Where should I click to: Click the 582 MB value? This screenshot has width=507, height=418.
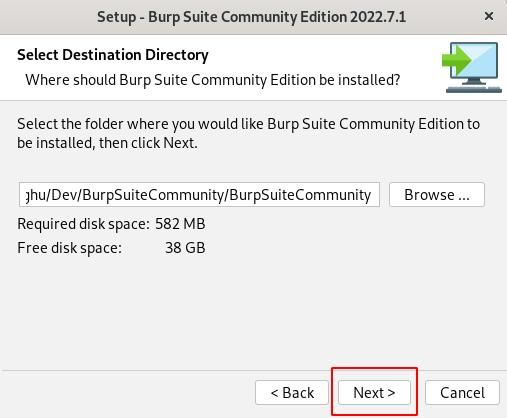point(180,224)
